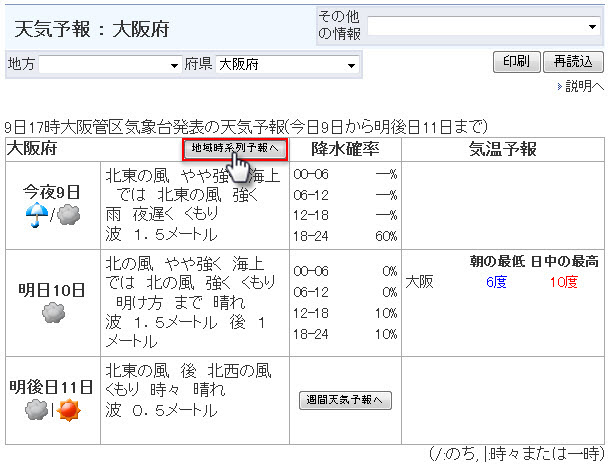Go to 週間天気予報へ weekly forecast
Viewport: 610px width, 464px height.
pyautogui.click(x=345, y=400)
